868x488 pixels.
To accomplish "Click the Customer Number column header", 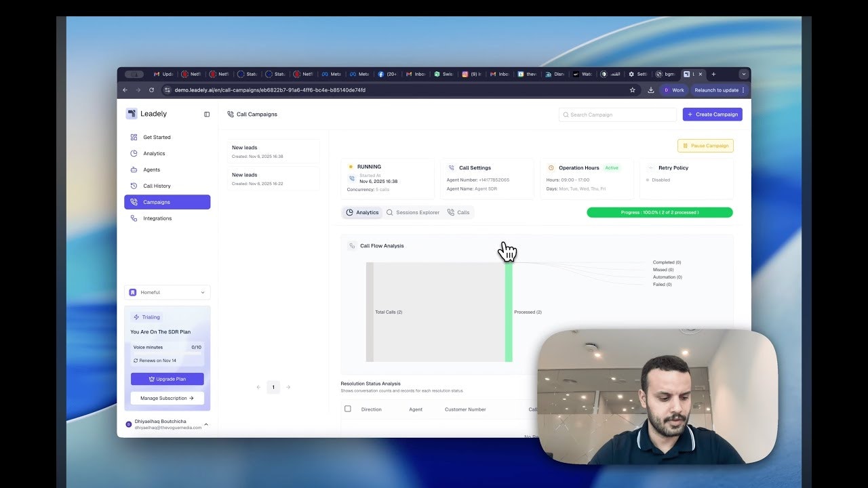I will pyautogui.click(x=465, y=409).
